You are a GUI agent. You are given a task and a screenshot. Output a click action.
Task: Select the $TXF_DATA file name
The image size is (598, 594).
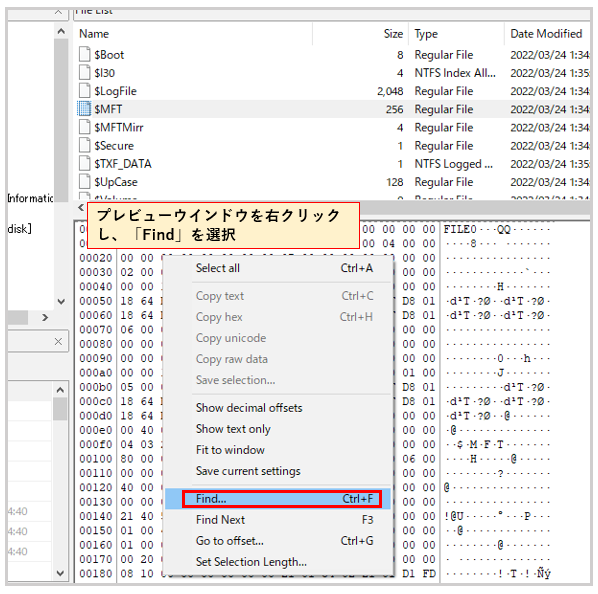[x=123, y=164]
